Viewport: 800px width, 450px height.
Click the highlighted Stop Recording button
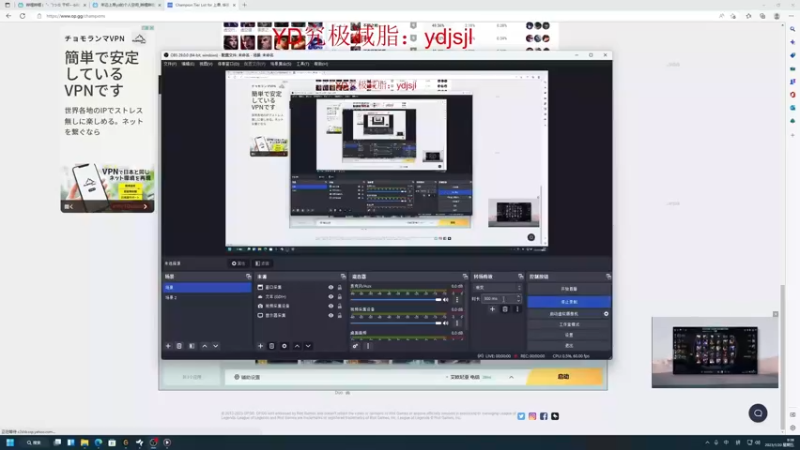click(x=569, y=302)
